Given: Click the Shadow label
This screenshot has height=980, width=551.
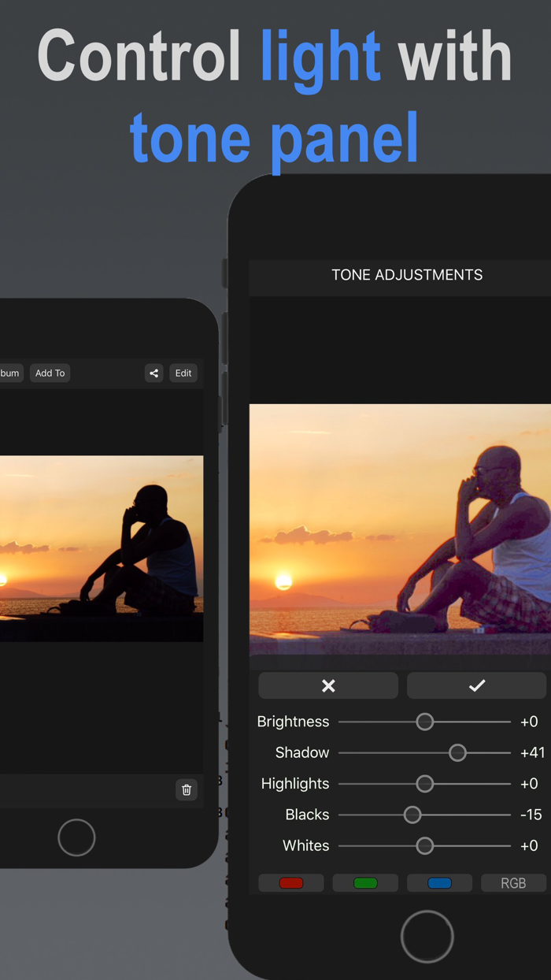Looking at the screenshot, I should tap(302, 753).
